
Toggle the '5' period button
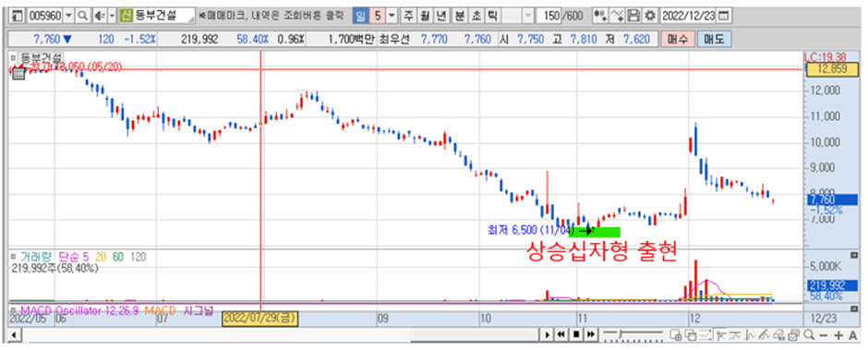(378, 16)
